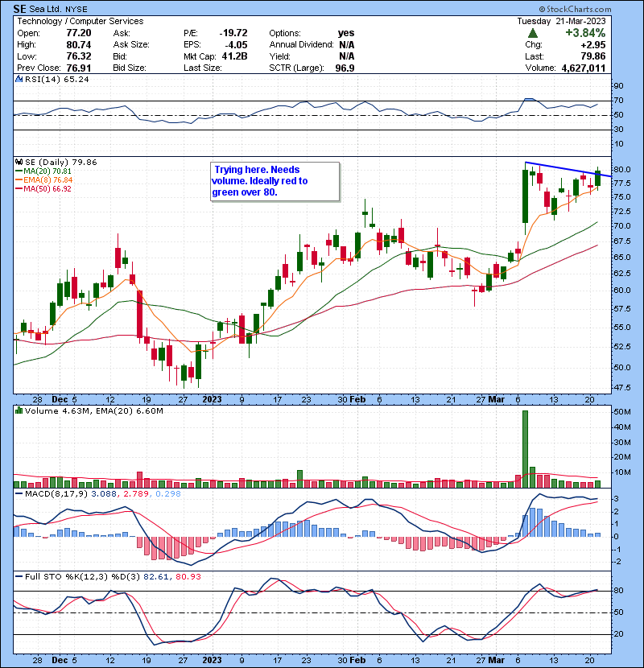Click the High value 80.74
The image size is (644, 668).
[x=79, y=45]
